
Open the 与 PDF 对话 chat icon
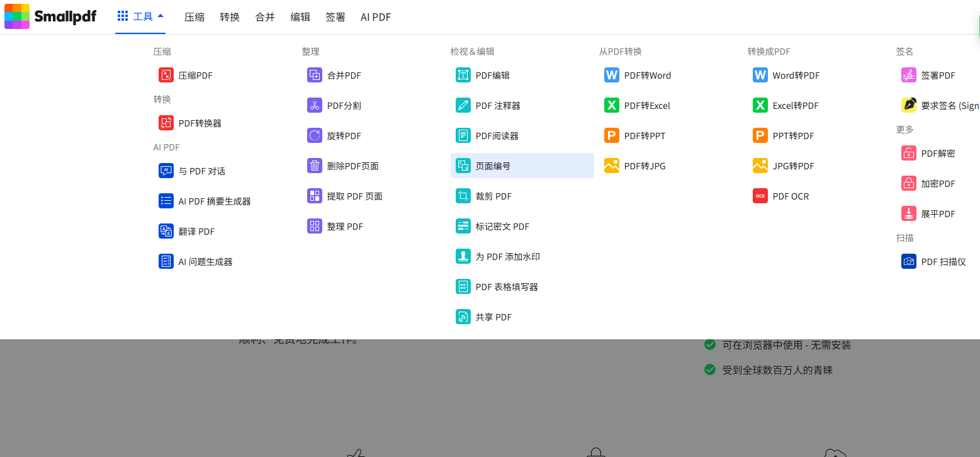pos(166,171)
